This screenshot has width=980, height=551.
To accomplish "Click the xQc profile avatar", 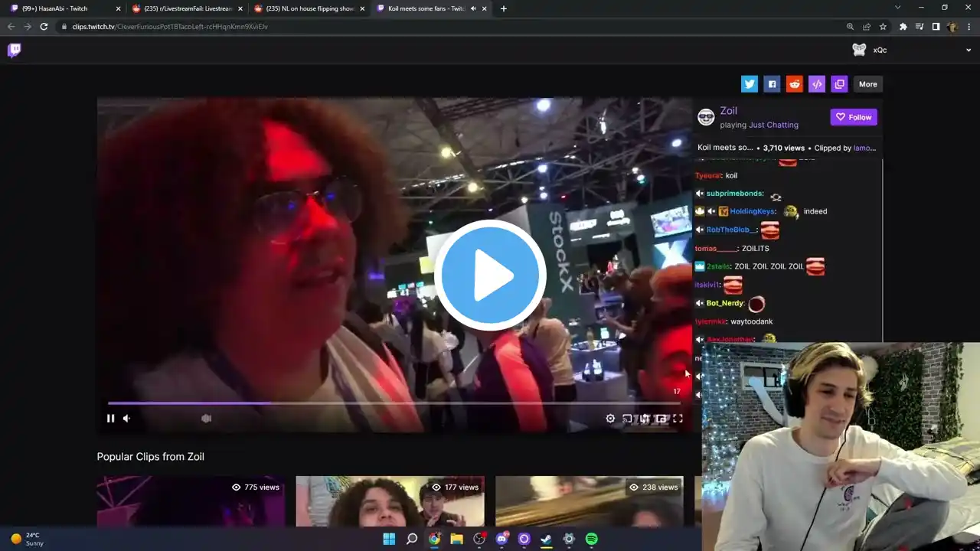I will coord(859,50).
